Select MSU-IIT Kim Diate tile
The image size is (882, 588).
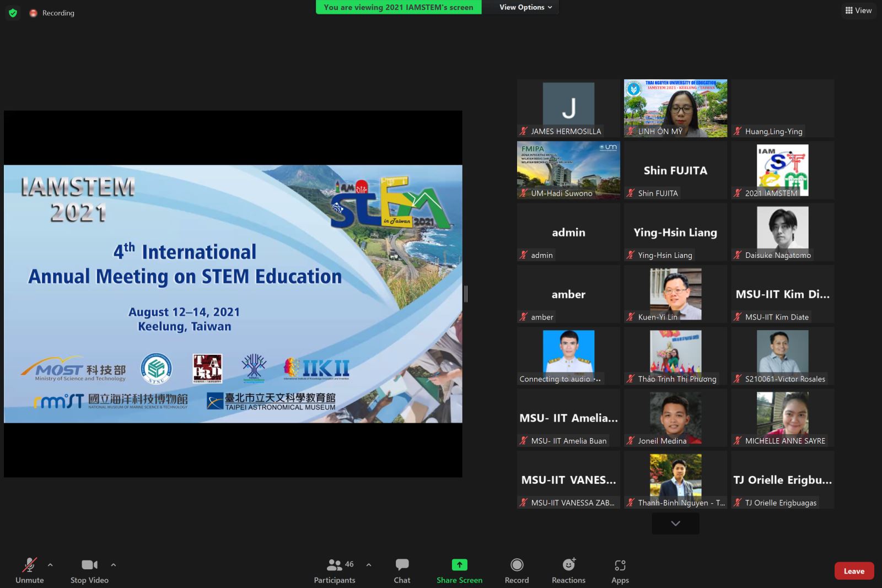[782, 294]
